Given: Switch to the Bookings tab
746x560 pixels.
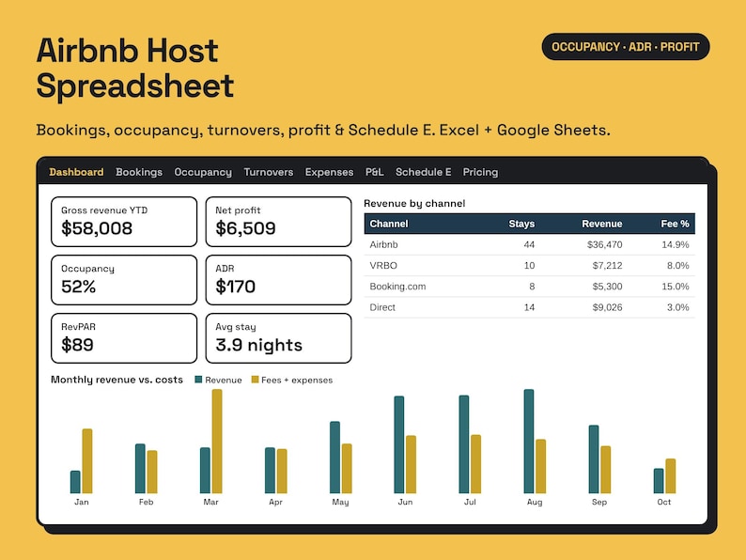Looking at the screenshot, I should [x=139, y=172].
